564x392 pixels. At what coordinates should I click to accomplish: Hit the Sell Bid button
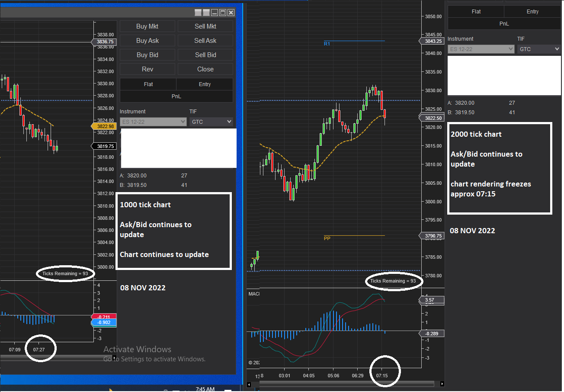click(205, 55)
